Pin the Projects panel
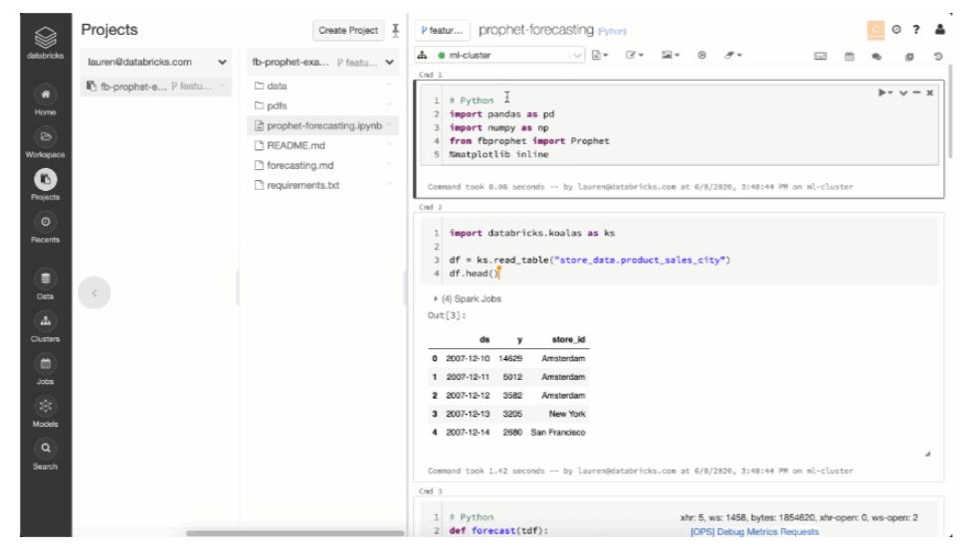Viewport: 962px width, 560px height. point(395,30)
